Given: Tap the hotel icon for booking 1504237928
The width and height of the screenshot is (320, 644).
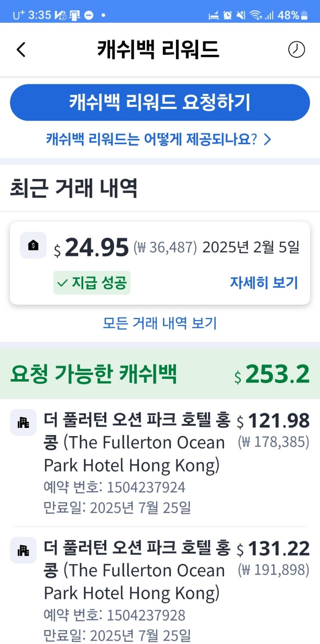Looking at the screenshot, I should 23,550.
